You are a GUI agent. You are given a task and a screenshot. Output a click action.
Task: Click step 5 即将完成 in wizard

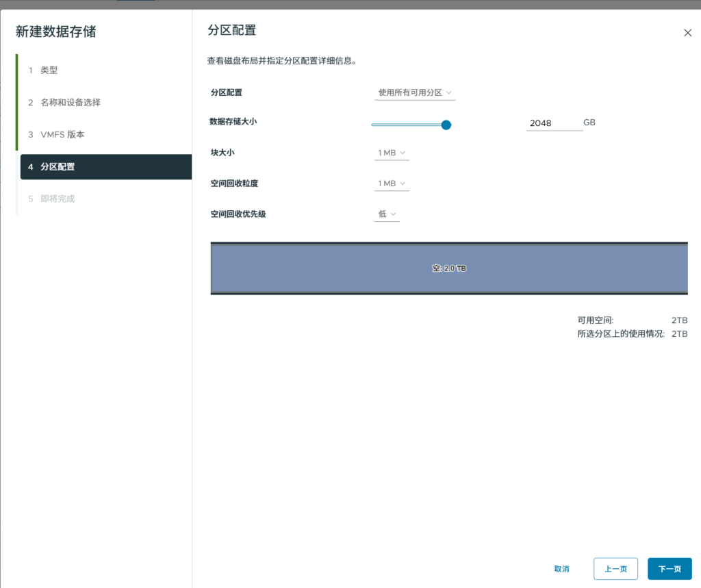click(x=58, y=199)
